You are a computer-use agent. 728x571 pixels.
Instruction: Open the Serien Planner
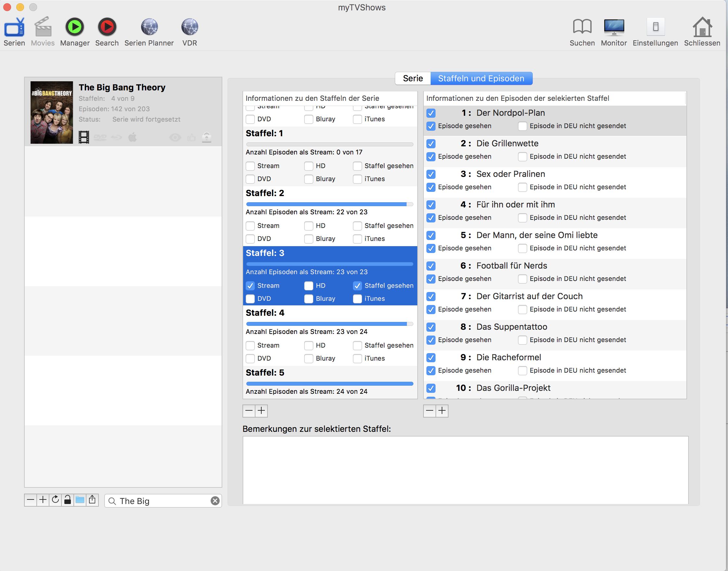coord(149,27)
